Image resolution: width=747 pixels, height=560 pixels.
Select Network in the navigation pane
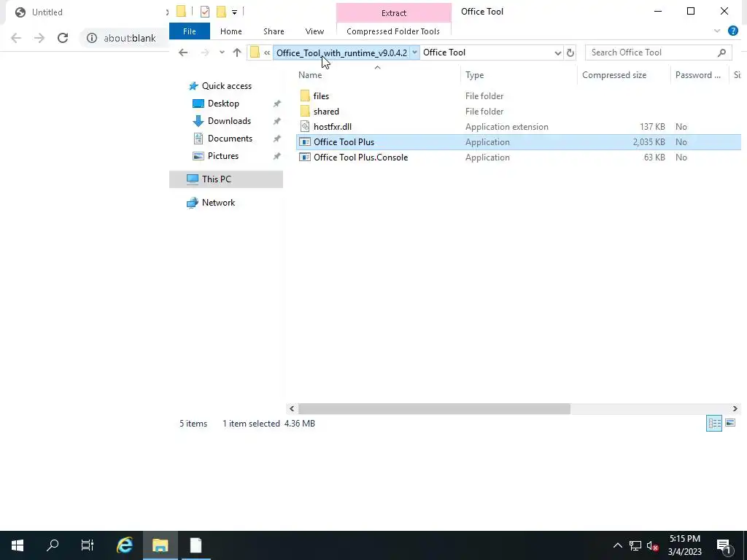[218, 203]
